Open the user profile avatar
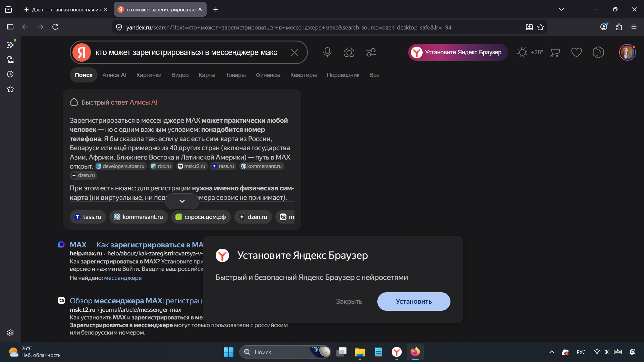Viewport: 644px width, 362px height. pos(627,52)
